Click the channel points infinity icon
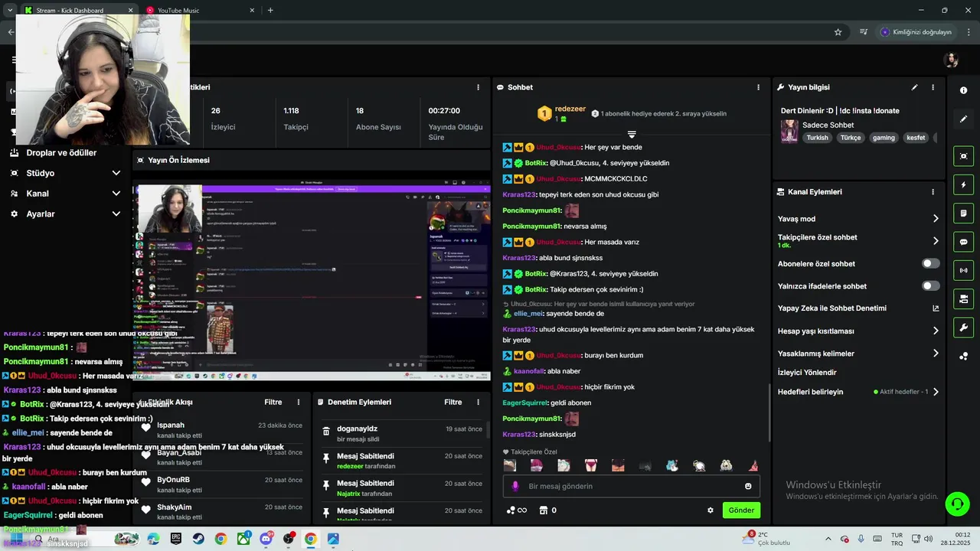Image resolution: width=980 pixels, height=551 pixels. tap(517, 510)
